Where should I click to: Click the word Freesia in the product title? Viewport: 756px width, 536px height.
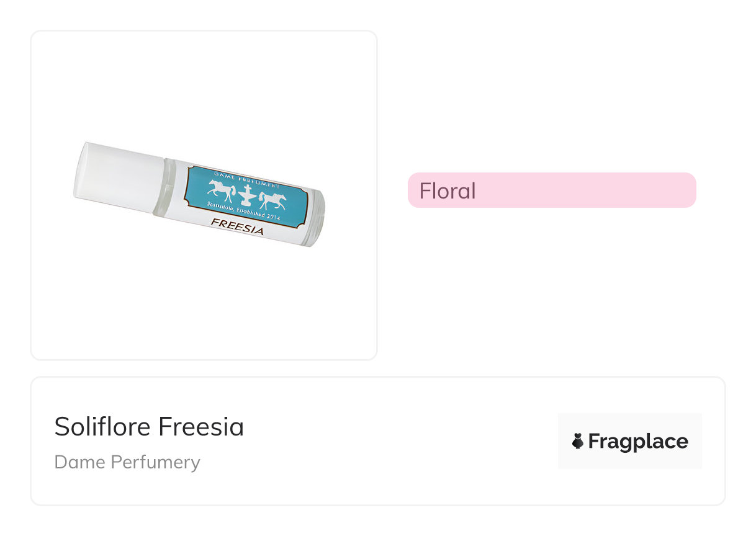point(201,427)
